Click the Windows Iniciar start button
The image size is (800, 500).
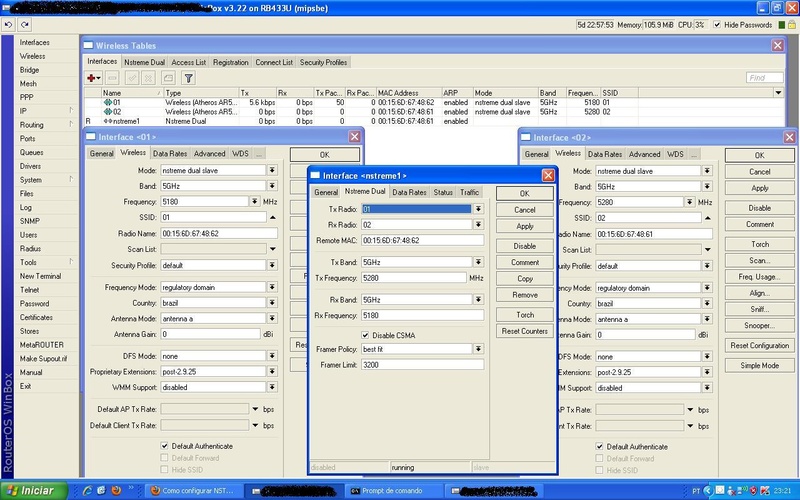(34, 491)
